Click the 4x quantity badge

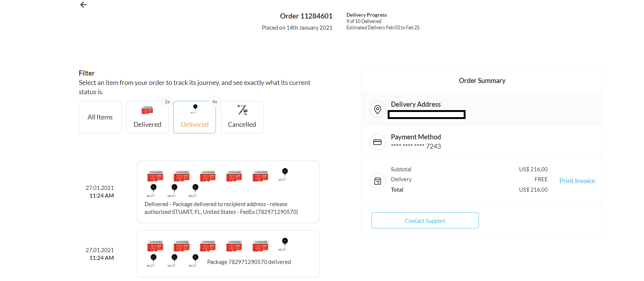tap(215, 102)
